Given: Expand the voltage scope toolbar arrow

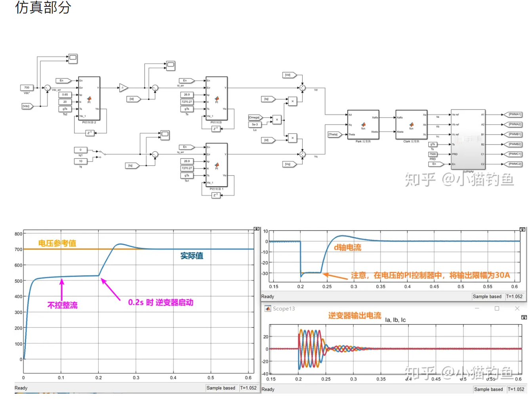Looking at the screenshot, I should pyautogui.click(x=257, y=229).
